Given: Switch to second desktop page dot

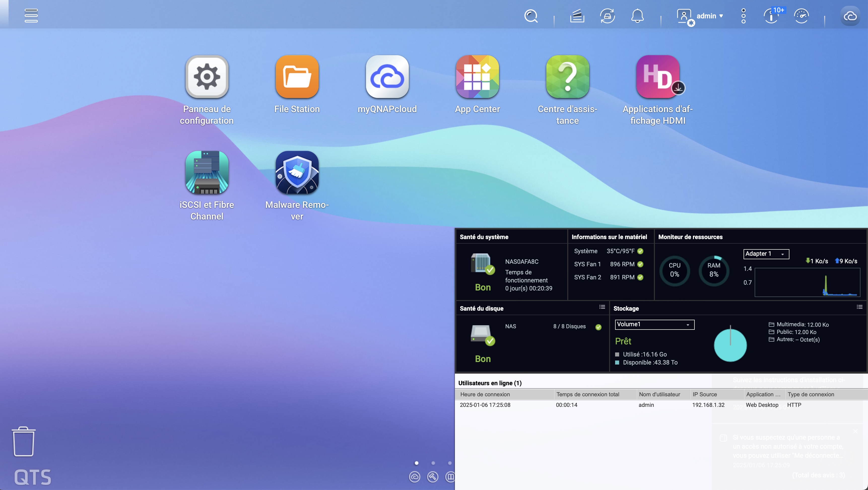Looking at the screenshot, I should click(x=433, y=463).
